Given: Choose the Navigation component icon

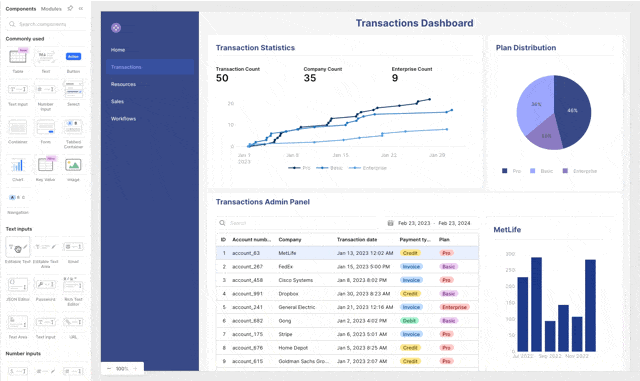Looking at the screenshot, I should coord(18,198).
